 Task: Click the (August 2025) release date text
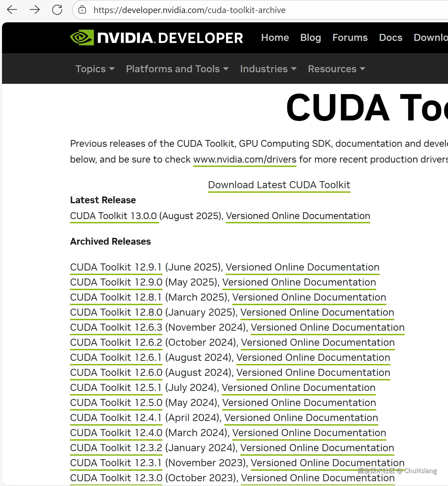[190, 216]
